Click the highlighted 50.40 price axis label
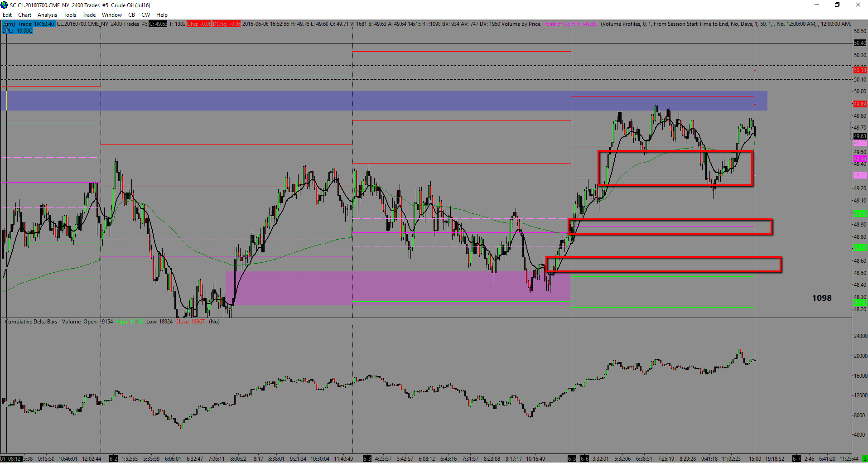This screenshot has height=463, width=868. (x=860, y=43)
